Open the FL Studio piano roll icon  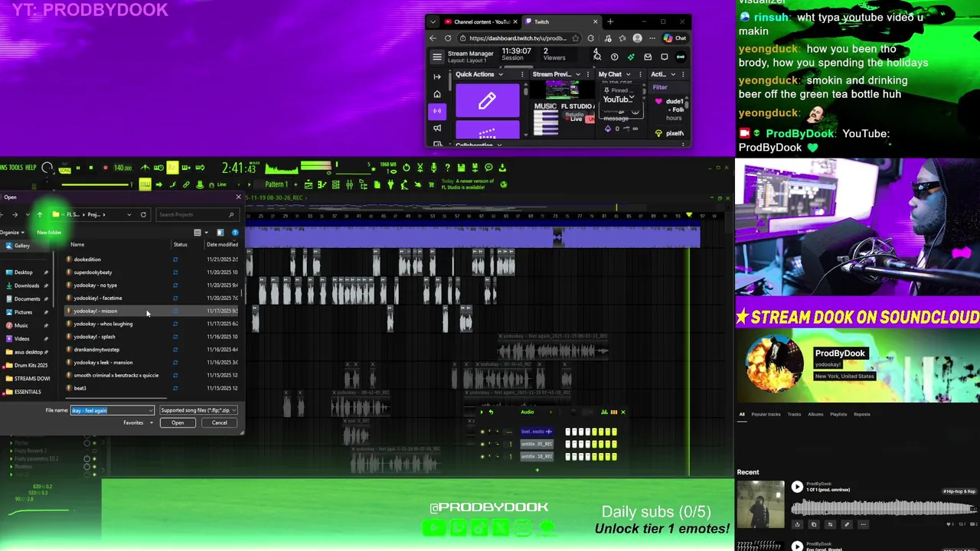tap(322, 184)
